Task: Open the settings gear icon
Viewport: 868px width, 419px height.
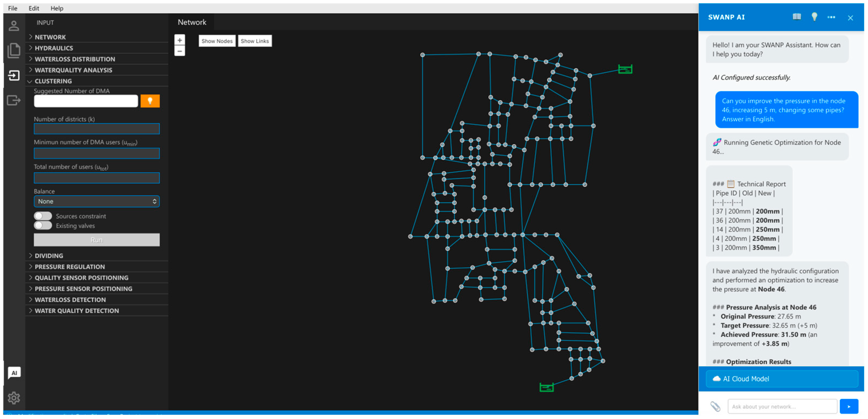Action: [x=14, y=398]
